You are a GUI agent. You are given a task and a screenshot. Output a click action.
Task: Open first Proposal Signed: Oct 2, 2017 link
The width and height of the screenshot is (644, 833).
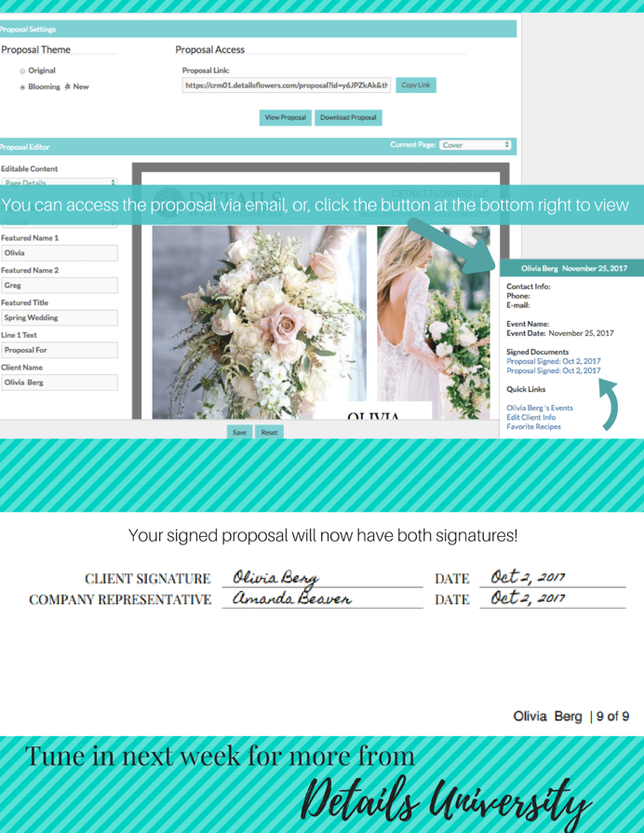tap(554, 361)
